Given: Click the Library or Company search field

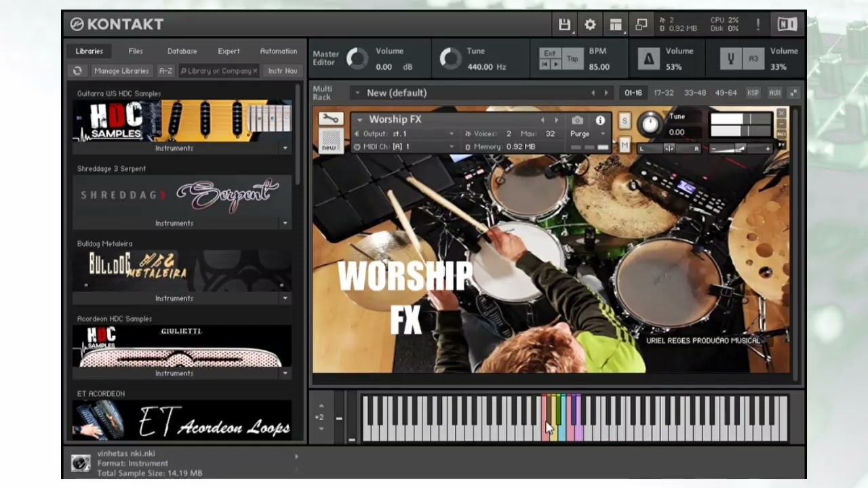Looking at the screenshot, I should [218, 70].
